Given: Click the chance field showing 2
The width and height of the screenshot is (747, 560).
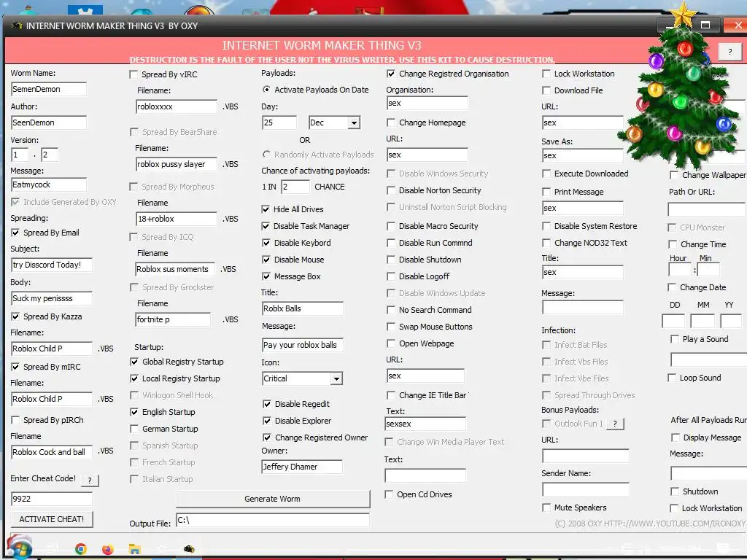Looking at the screenshot, I should (x=295, y=187).
